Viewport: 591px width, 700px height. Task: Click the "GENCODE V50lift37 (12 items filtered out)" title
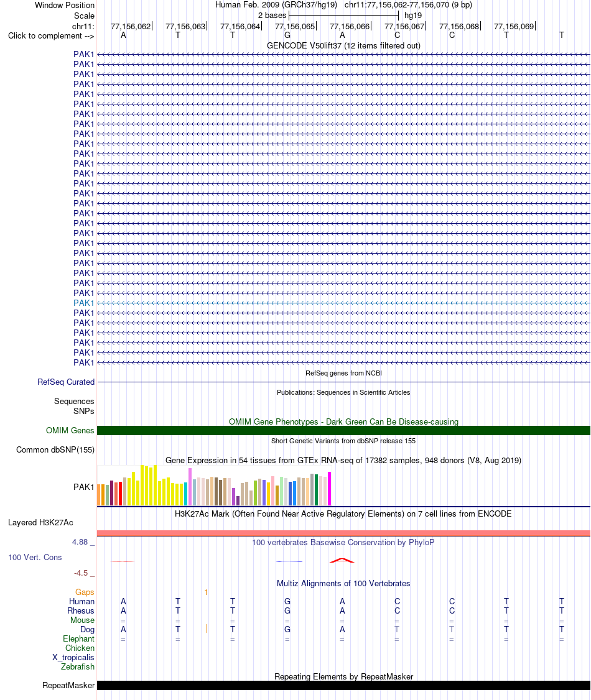(x=343, y=45)
